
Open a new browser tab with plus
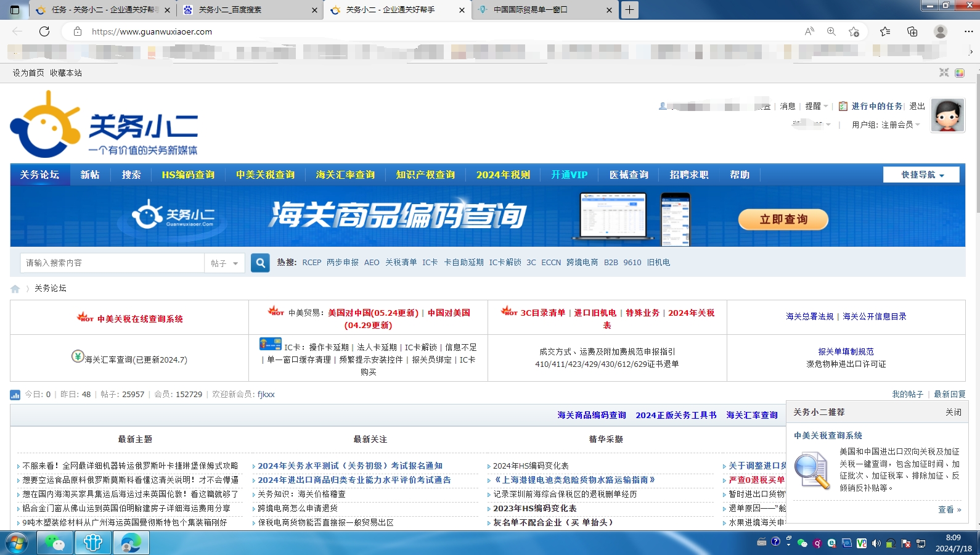click(629, 10)
